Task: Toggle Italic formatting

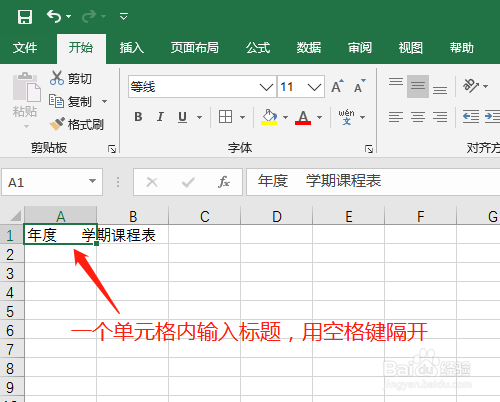Action: click(x=160, y=117)
